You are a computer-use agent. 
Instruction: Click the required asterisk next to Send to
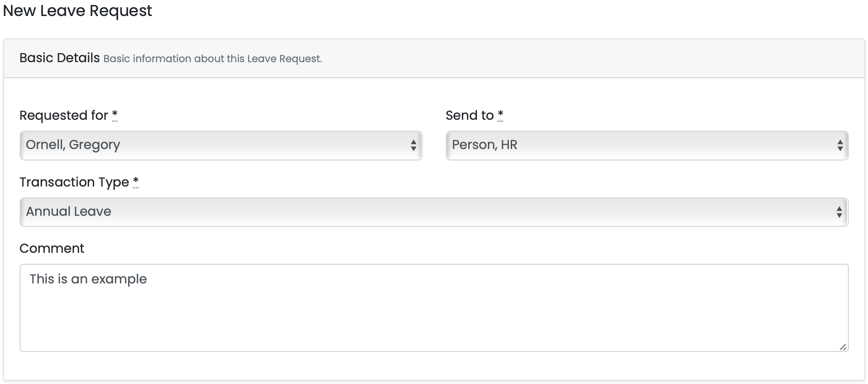click(500, 115)
